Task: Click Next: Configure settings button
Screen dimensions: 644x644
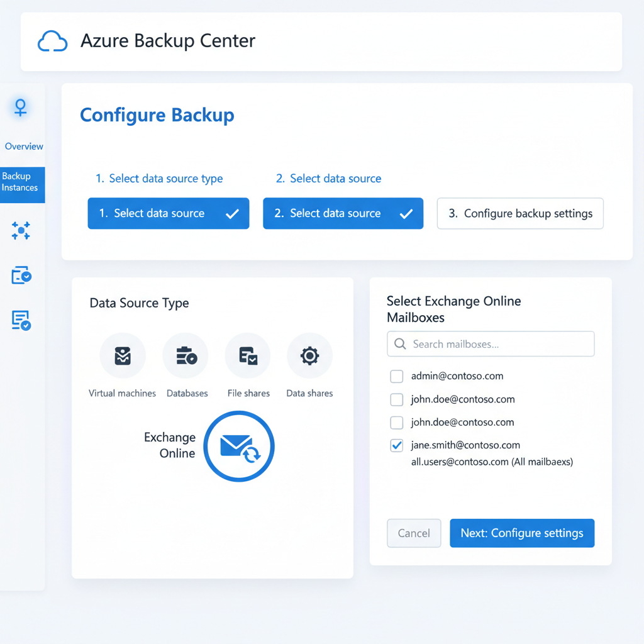Action: [522, 533]
